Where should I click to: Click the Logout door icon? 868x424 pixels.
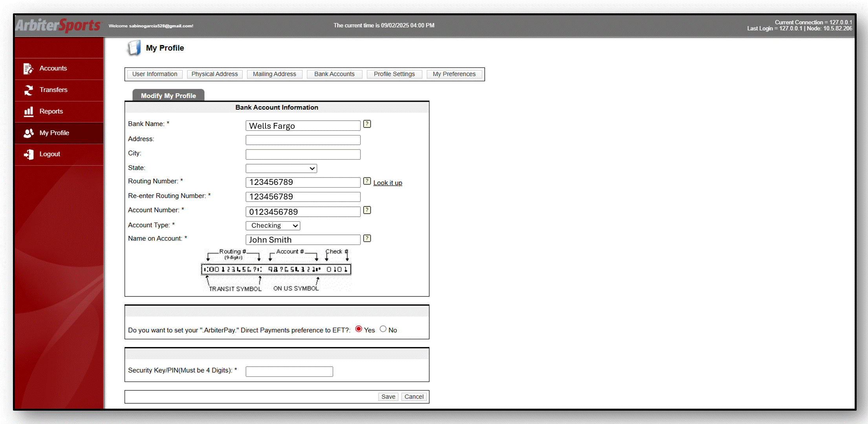tap(28, 154)
